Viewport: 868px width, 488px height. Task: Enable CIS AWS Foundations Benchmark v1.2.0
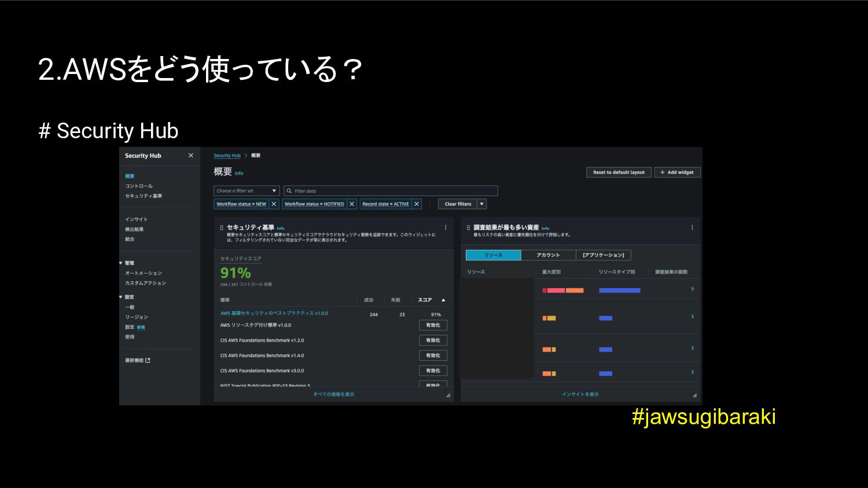click(433, 341)
